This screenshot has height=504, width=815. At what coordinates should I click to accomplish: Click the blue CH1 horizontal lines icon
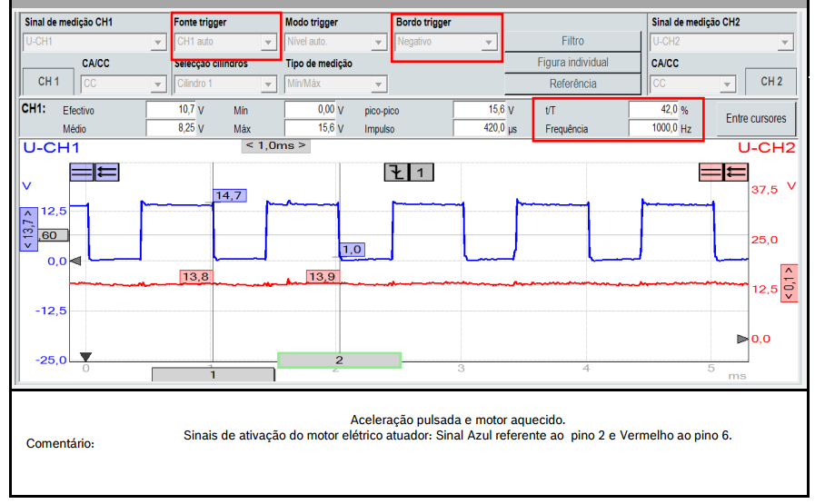(82, 171)
